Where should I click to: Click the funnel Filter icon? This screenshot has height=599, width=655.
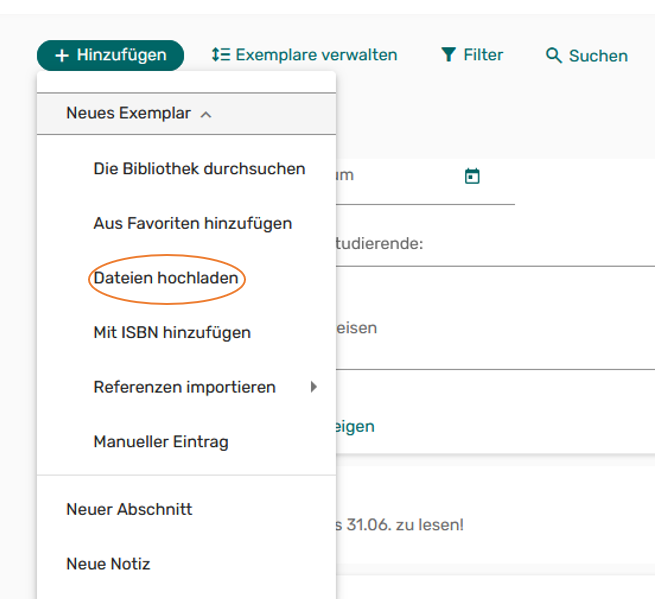click(449, 55)
